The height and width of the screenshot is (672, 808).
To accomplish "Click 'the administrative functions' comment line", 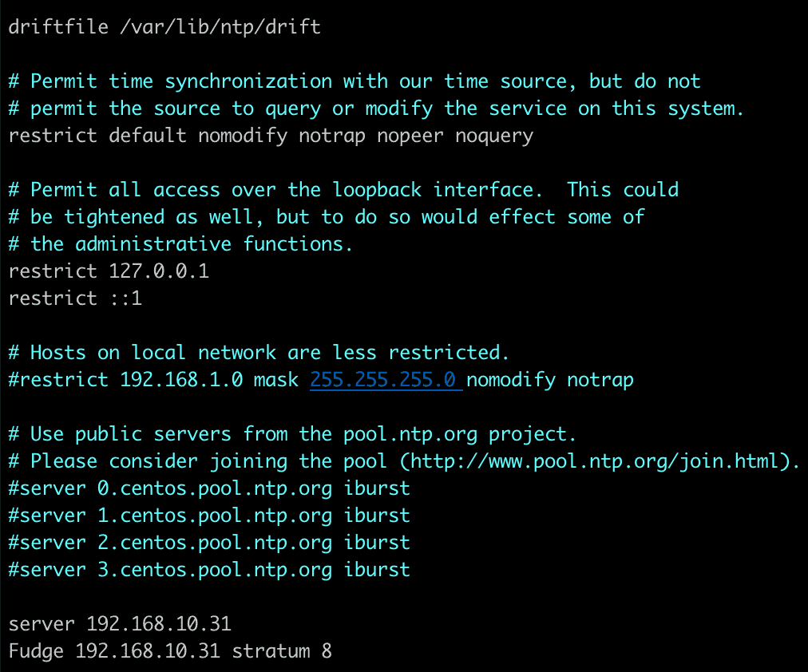I will pos(180,244).
